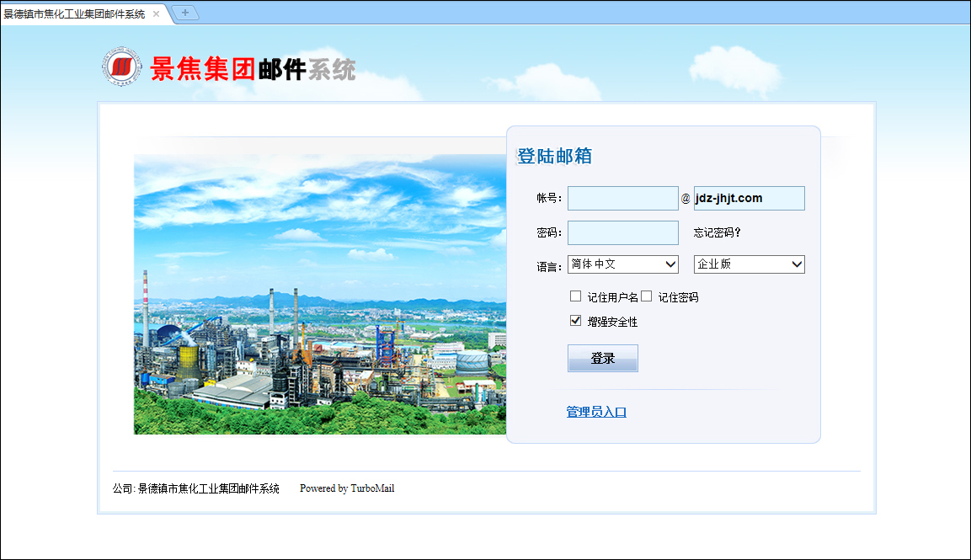Open the 管理员入口 admin link
This screenshot has height=560, width=971.
(596, 412)
